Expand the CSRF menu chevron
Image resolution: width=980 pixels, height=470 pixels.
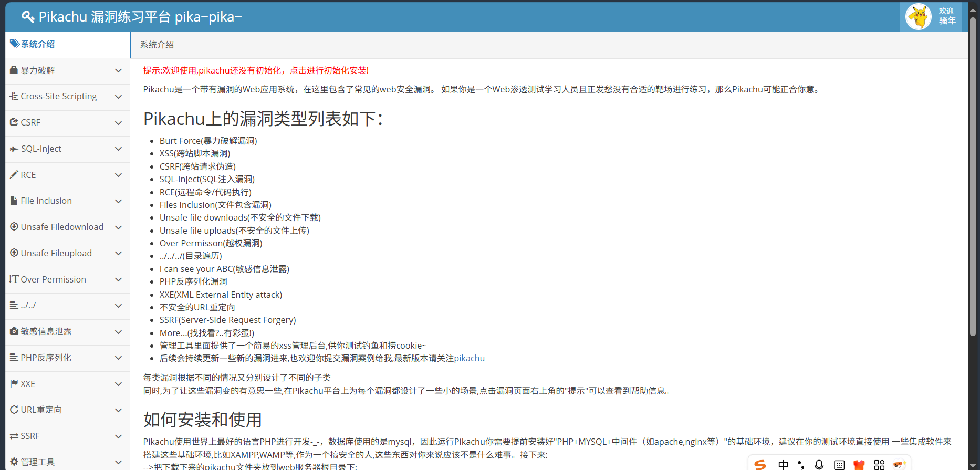click(118, 123)
